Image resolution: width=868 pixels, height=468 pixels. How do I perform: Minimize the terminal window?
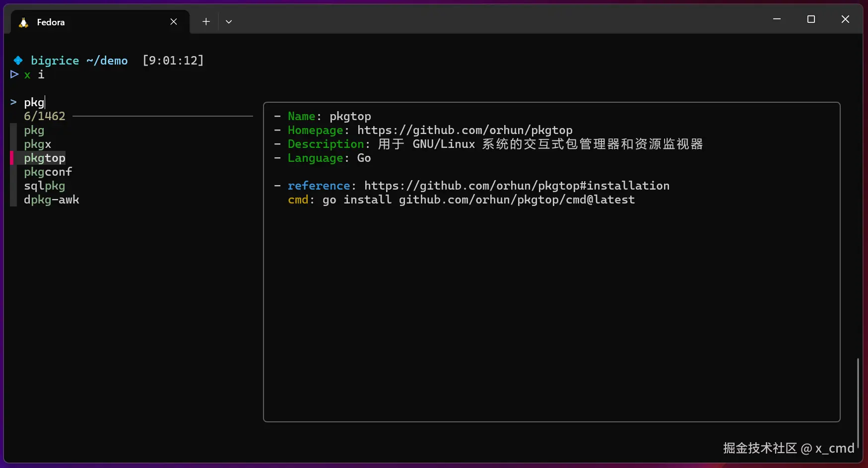pos(777,19)
